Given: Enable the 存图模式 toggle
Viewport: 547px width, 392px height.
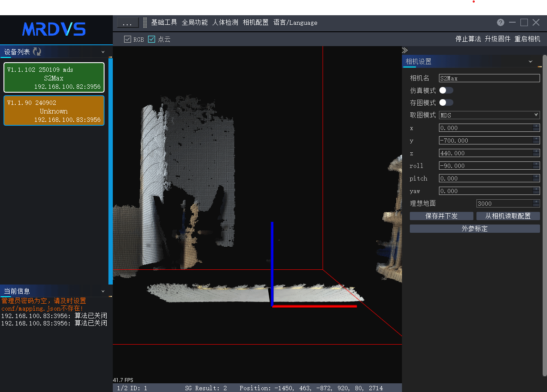Looking at the screenshot, I should point(446,103).
